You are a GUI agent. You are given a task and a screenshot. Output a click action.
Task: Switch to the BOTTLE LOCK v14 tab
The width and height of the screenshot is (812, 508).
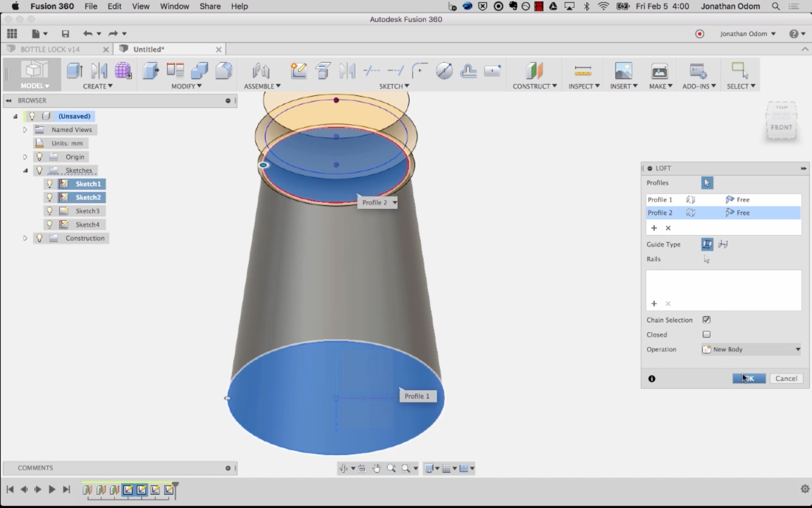coord(50,49)
